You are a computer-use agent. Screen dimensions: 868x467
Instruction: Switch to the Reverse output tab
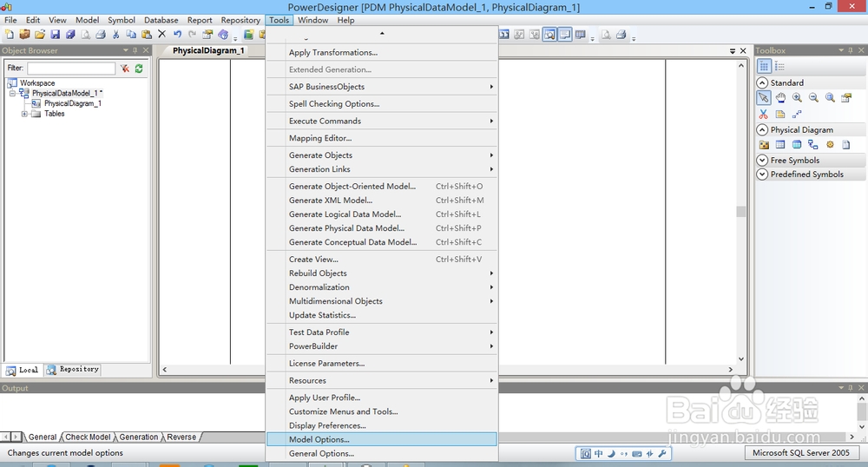click(x=181, y=437)
